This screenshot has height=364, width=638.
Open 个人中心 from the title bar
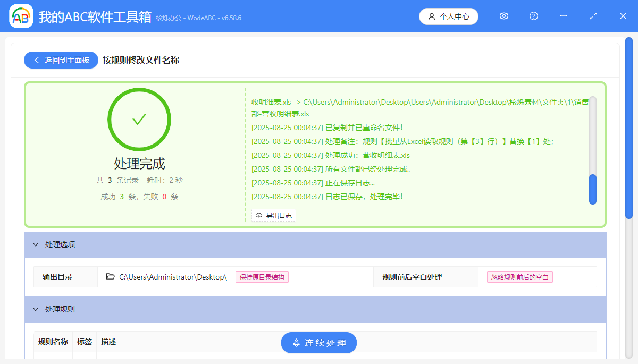click(x=448, y=16)
